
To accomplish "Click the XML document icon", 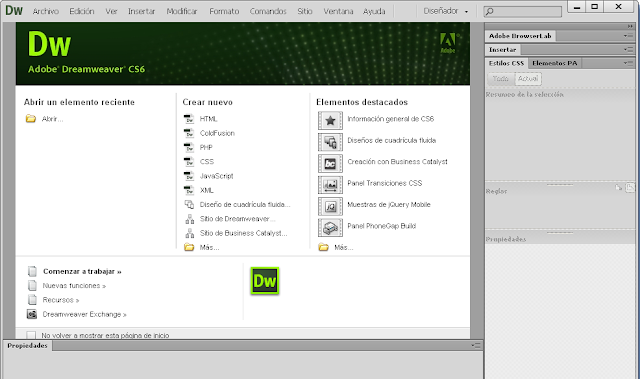I will coord(189,190).
